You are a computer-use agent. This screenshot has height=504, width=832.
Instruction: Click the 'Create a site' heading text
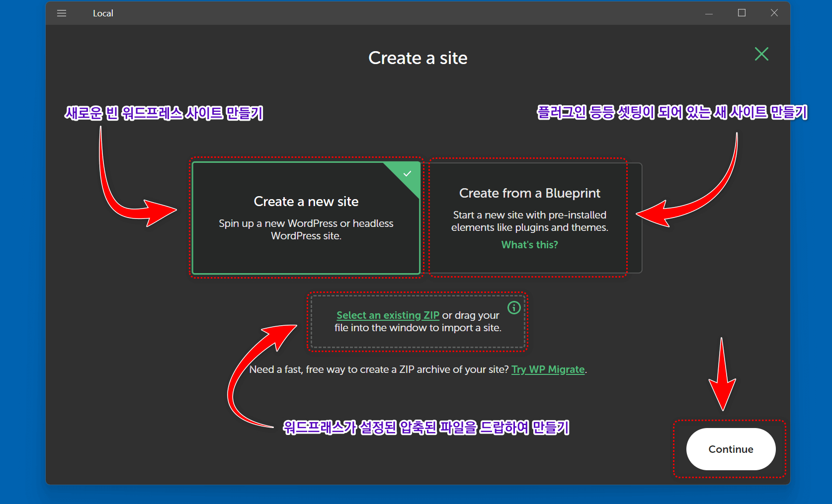(417, 58)
